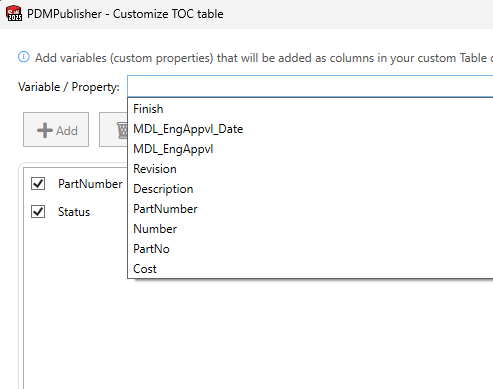This screenshot has height=389, width=493.
Task: Click the blue info icon beside instructions
Action: [x=24, y=57]
